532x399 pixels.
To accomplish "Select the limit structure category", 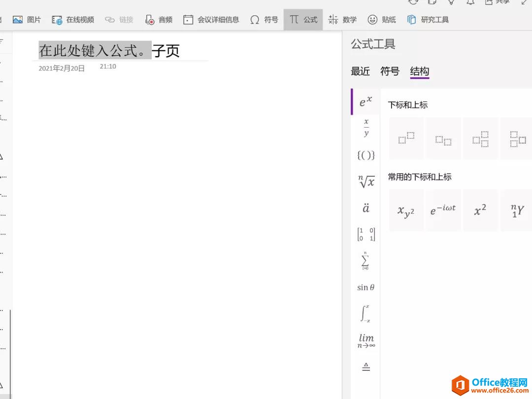I will (x=366, y=340).
